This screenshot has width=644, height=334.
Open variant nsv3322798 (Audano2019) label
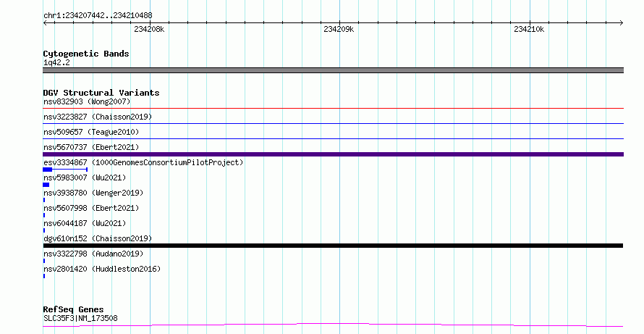coord(93,254)
